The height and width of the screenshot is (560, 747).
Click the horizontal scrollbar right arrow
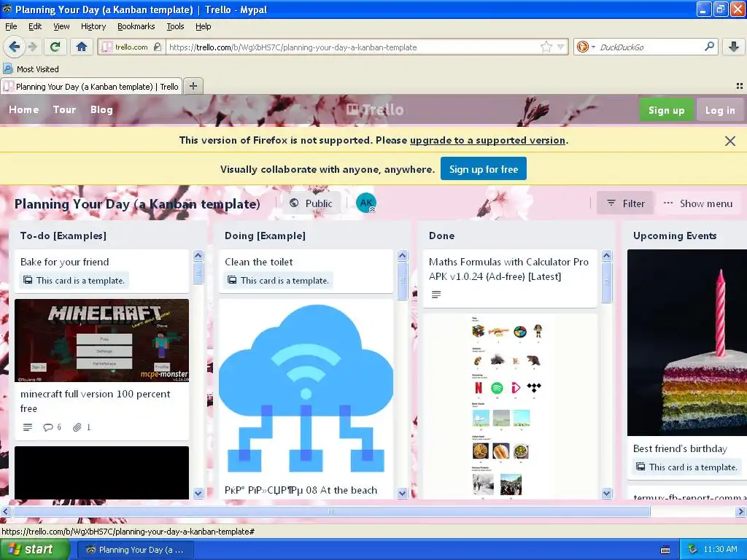tap(740, 511)
